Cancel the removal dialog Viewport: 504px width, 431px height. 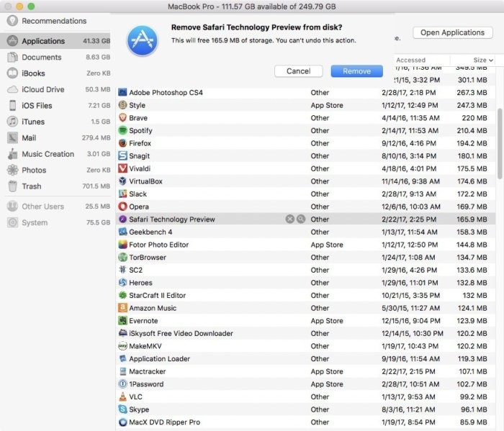click(x=298, y=71)
